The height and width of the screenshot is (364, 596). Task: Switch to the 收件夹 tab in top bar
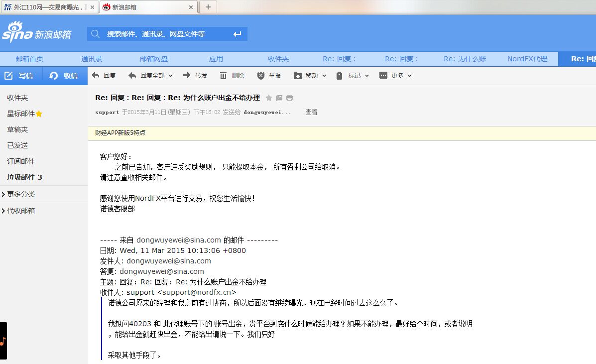tap(278, 59)
